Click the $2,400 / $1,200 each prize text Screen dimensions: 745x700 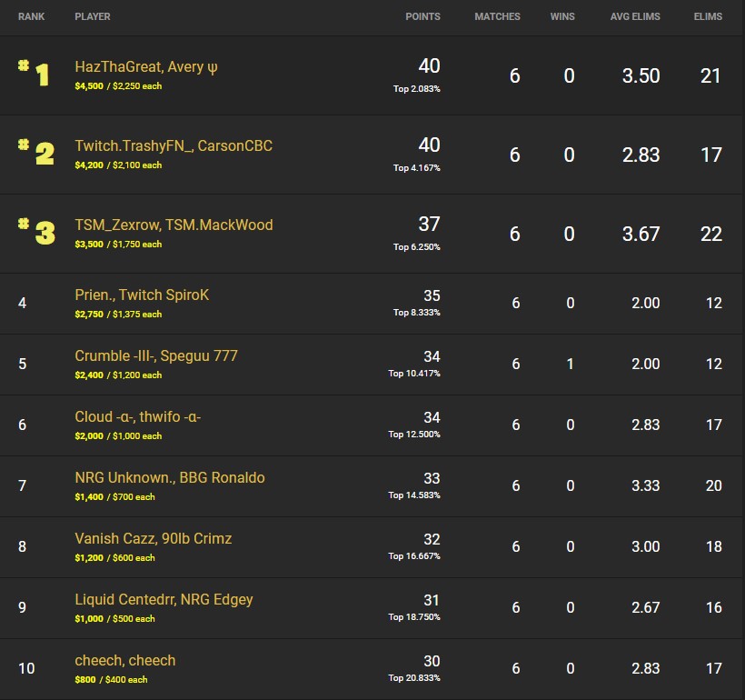(x=118, y=375)
